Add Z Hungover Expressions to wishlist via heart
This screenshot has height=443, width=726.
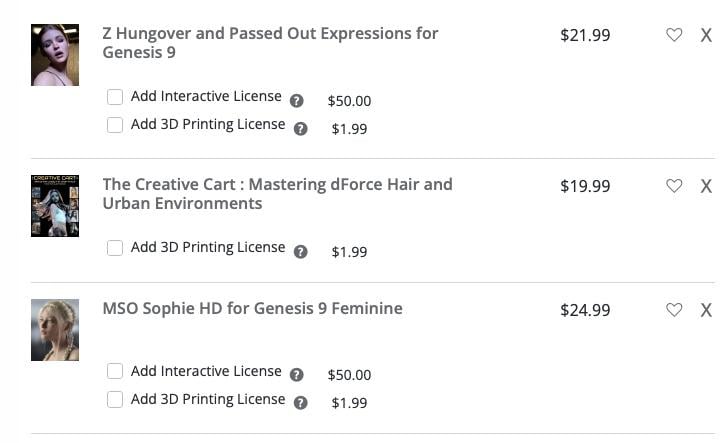674,35
